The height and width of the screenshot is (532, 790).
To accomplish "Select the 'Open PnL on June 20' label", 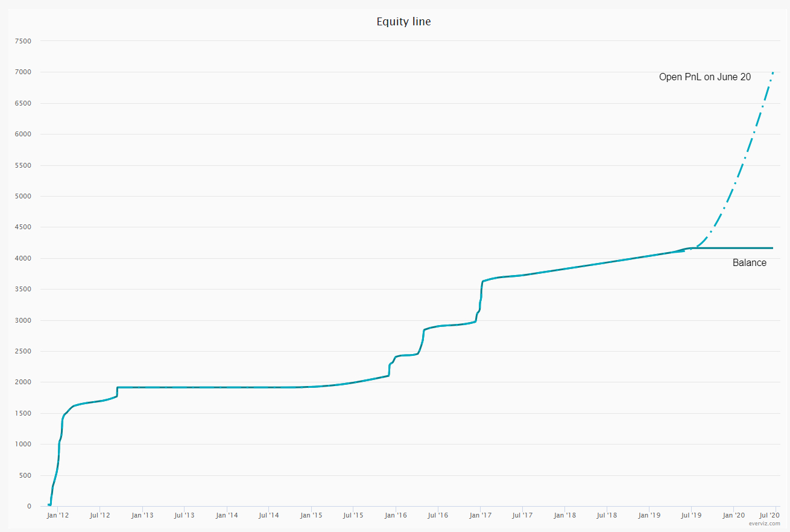I will pyautogui.click(x=704, y=77).
